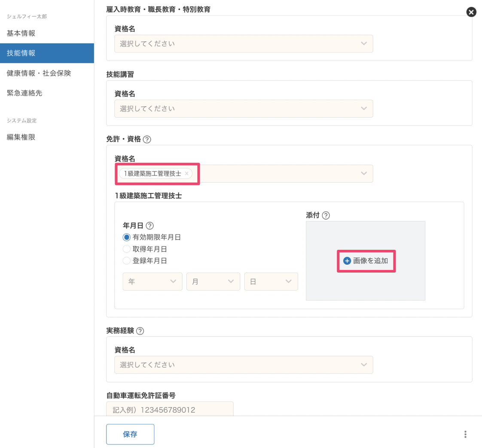Click the help icon beside 年月日
The image size is (482, 448).
(150, 226)
